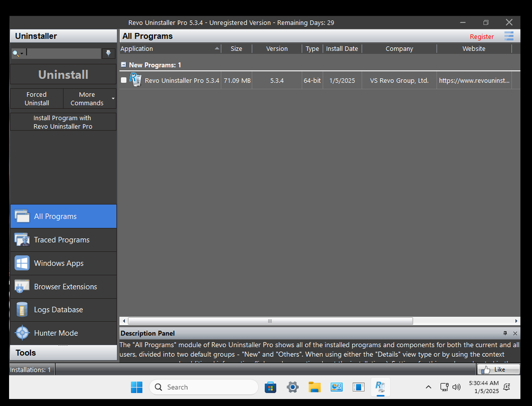Collapse the New Programs group
Image resolution: width=532 pixels, height=406 pixels.
tap(123, 64)
